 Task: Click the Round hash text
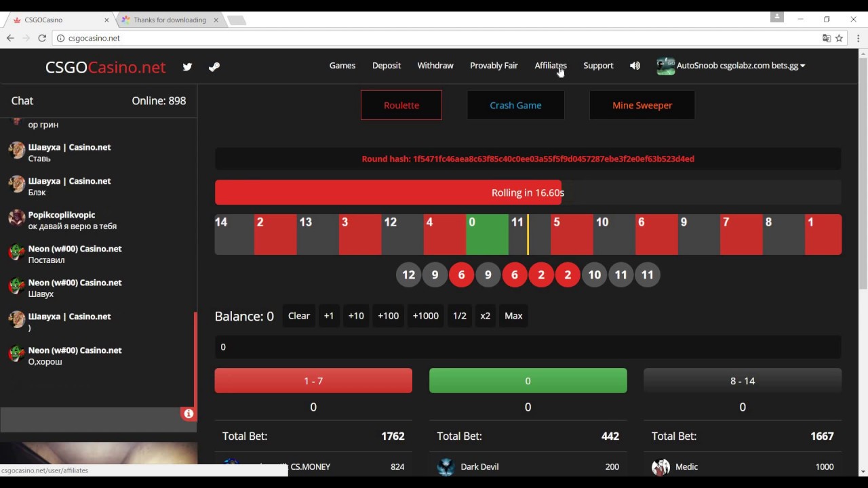click(528, 159)
